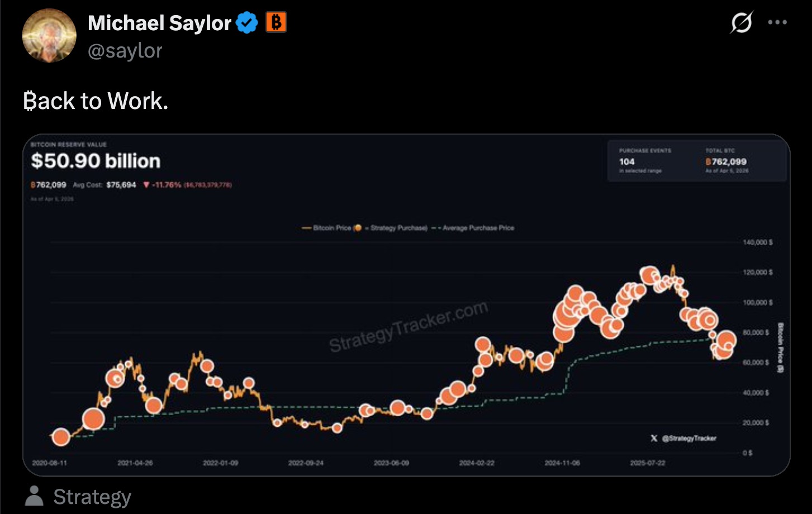Click the $50.90 billion reserve value

click(x=96, y=161)
